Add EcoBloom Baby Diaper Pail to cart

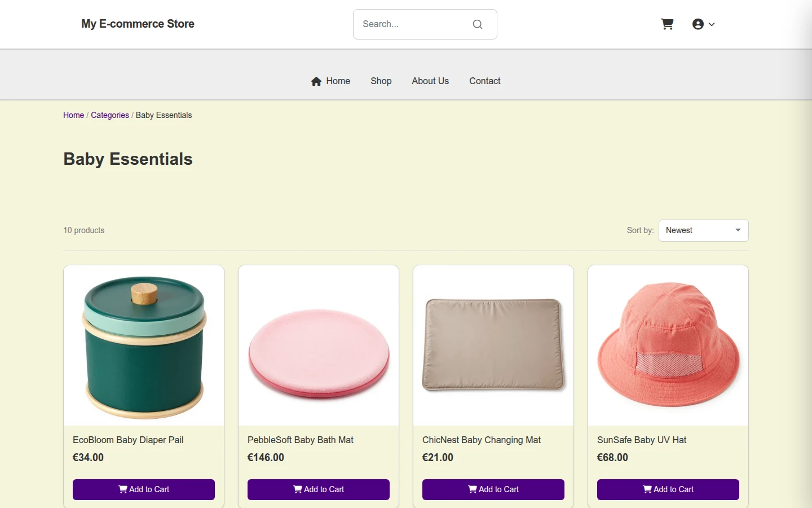coord(144,489)
